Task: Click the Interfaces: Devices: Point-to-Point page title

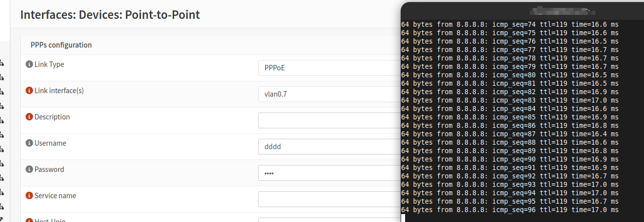Action: pyautogui.click(x=110, y=14)
